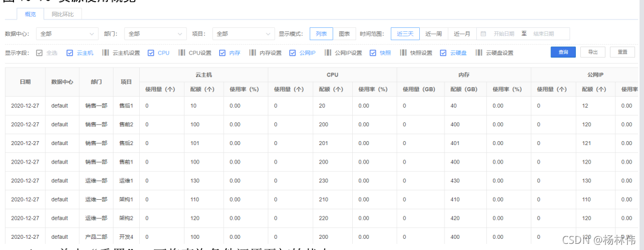Click the 项目 column header
644x250 pixels.
point(126,82)
